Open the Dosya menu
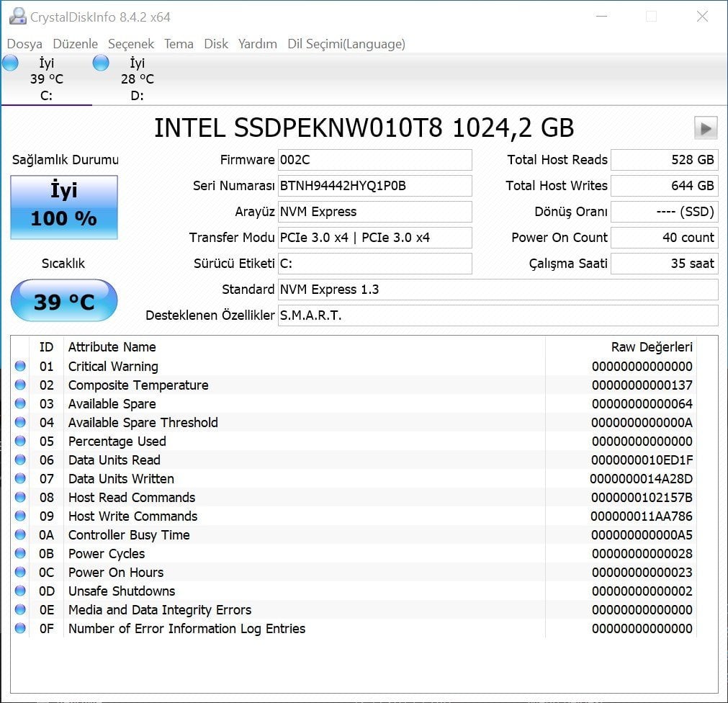The height and width of the screenshot is (703, 728). tap(24, 44)
